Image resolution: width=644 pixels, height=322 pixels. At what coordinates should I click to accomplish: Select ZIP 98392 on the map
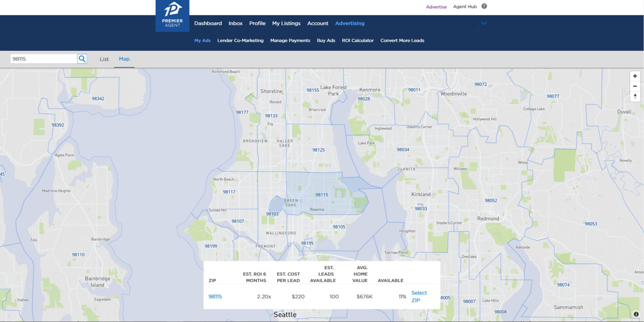pos(58,125)
